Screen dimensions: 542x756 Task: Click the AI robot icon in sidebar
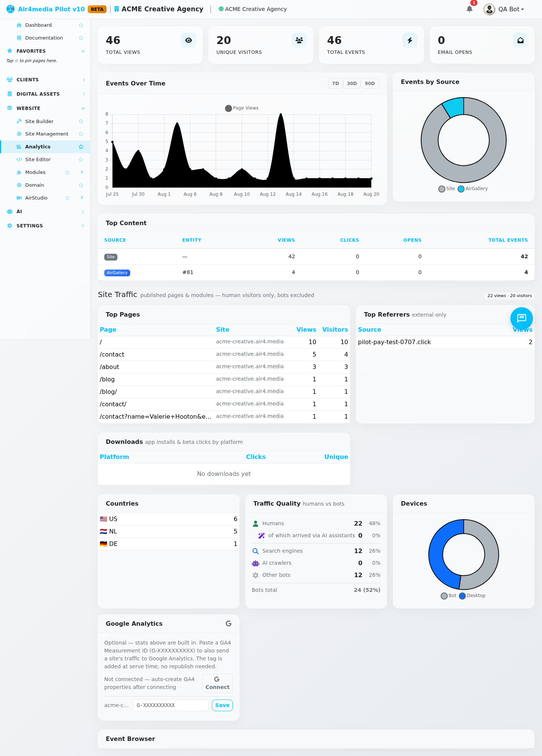(10, 212)
